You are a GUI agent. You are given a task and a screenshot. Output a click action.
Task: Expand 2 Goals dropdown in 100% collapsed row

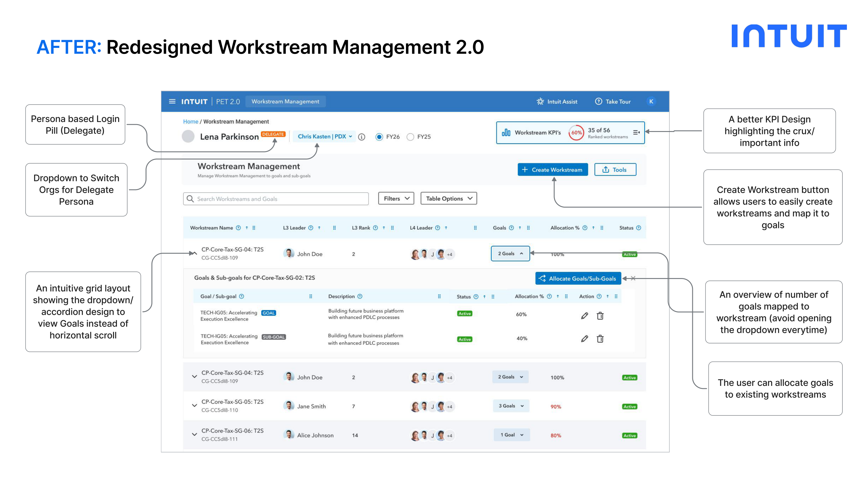click(511, 377)
